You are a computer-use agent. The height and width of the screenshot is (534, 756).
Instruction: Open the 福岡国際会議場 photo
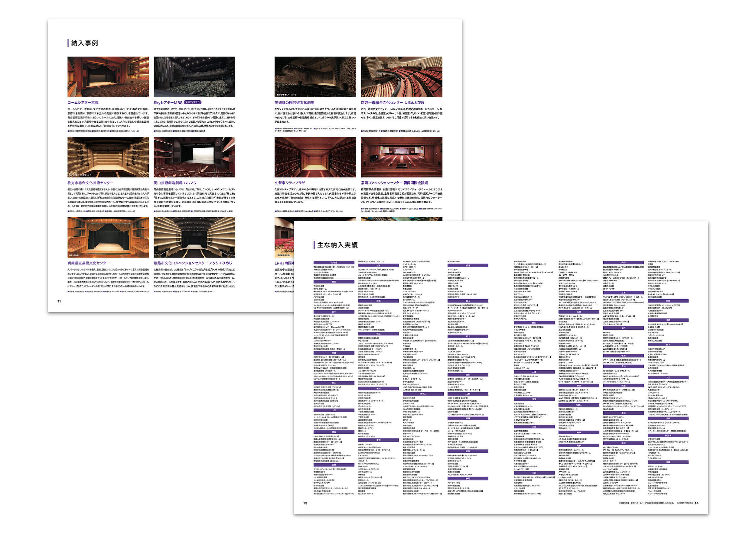401,157
